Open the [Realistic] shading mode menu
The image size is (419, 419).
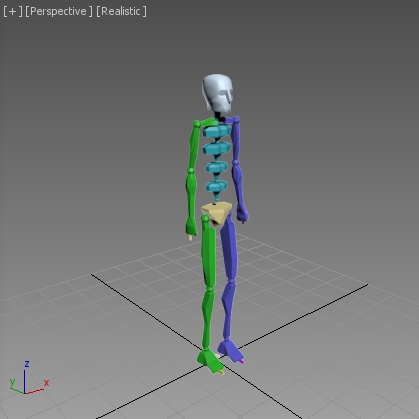click(121, 11)
